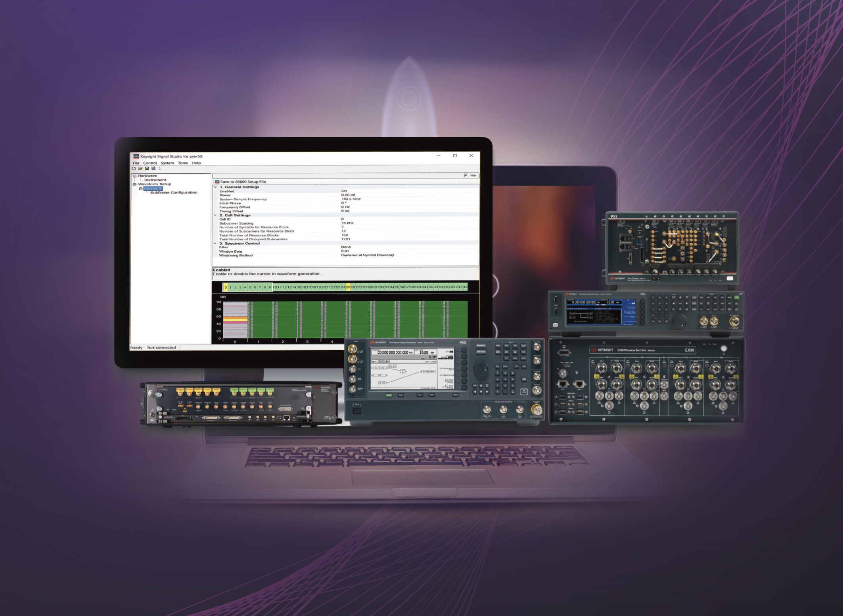Image resolution: width=843 pixels, height=616 pixels.
Task: Click the icon beside Save to 89600 Setup File
Action: 217,182
